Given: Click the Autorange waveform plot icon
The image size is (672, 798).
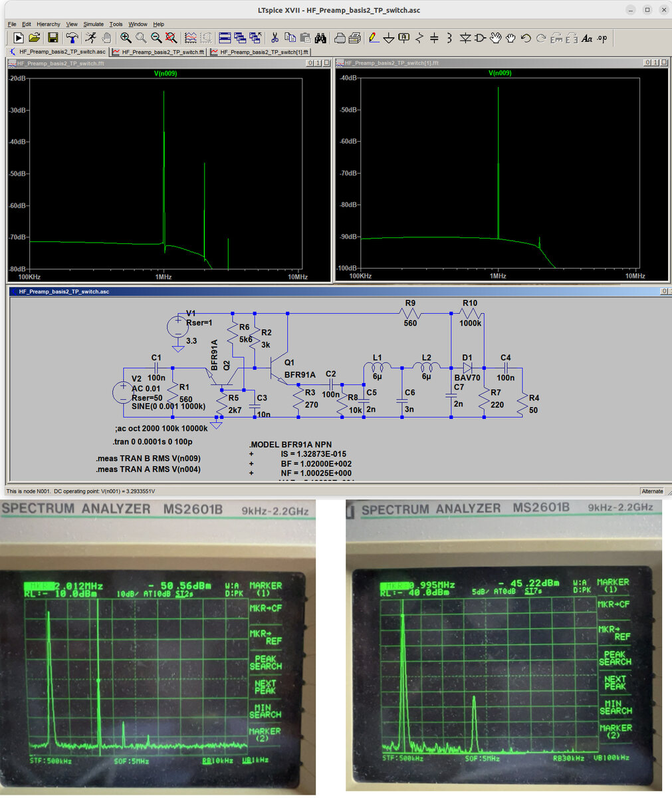Looking at the screenshot, I should coord(191,39).
